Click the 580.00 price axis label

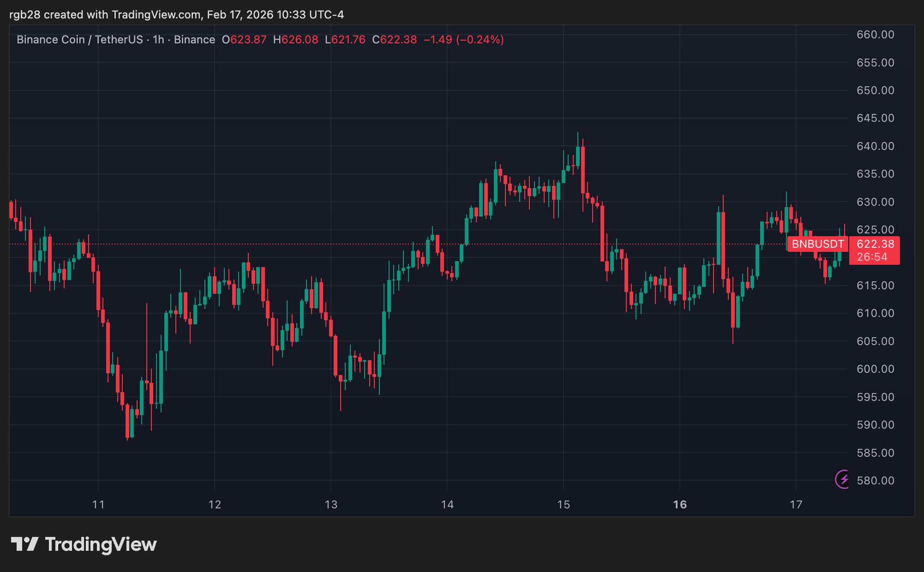tap(875, 481)
